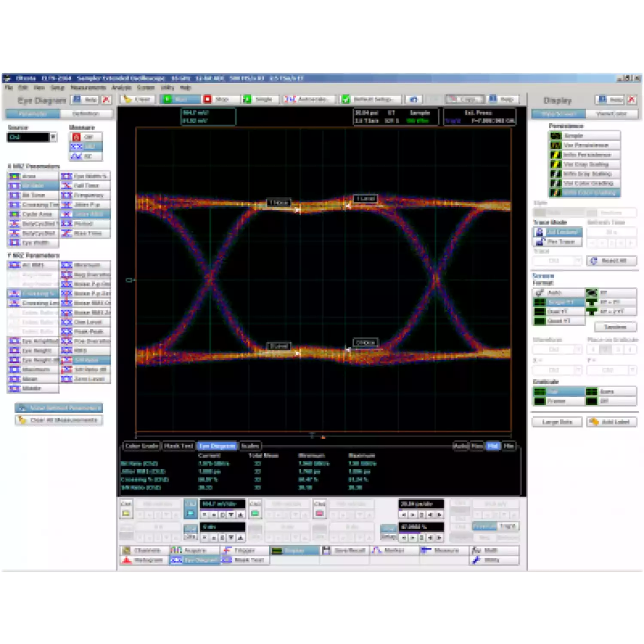Click the Clear display broom icon

(x=137, y=99)
